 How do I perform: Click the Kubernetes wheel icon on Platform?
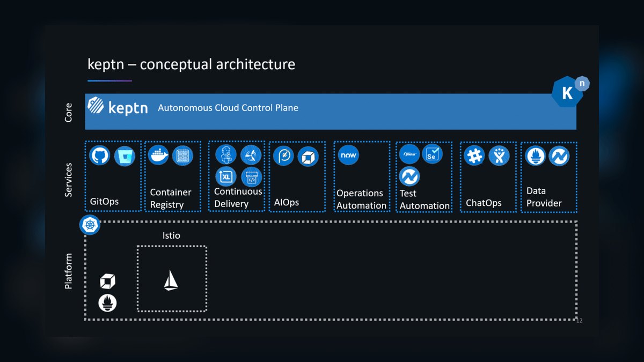[89, 225]
